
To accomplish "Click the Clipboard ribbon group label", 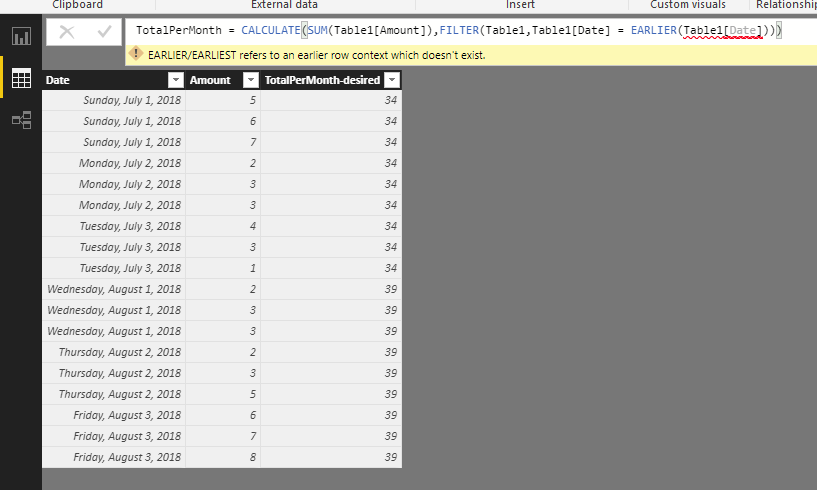I will click(77, 5).
